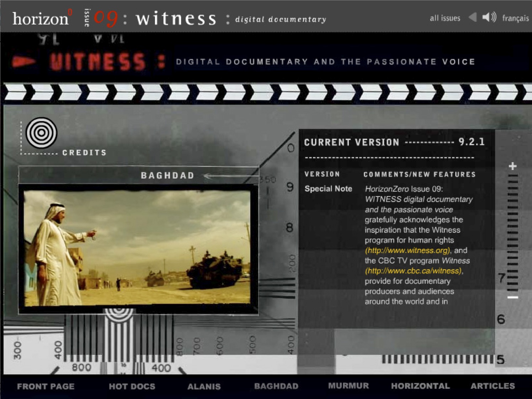Open the concentric circles Credits icon
Viewport: 532px width, 399px height.
[x=41, y=133]
